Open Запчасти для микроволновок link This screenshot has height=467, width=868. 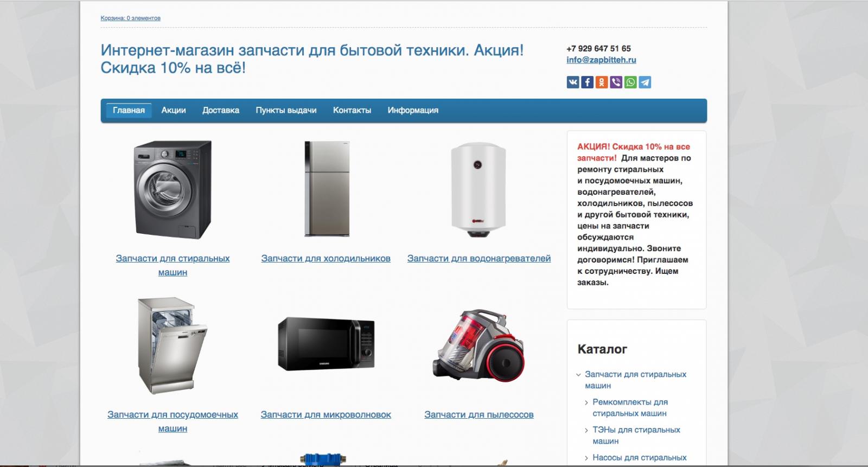coord(326,415)
